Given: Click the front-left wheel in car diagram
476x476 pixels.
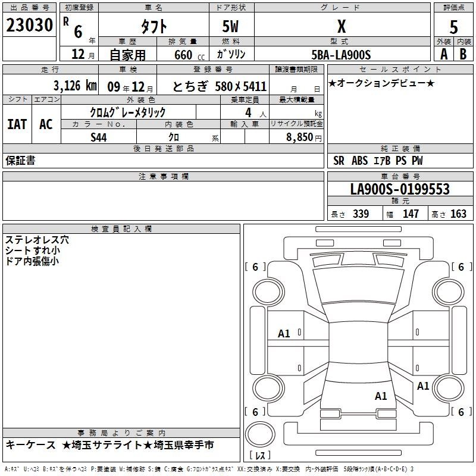Looking at the screenshot, I should point(268,293).
